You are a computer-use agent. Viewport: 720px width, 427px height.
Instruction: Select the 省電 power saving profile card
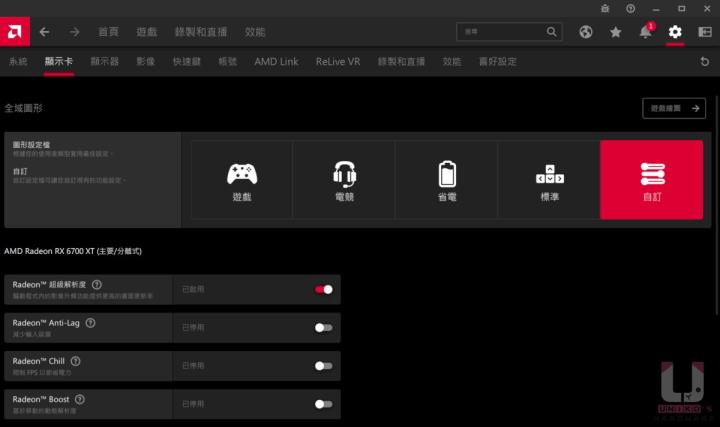pos(447,180)
